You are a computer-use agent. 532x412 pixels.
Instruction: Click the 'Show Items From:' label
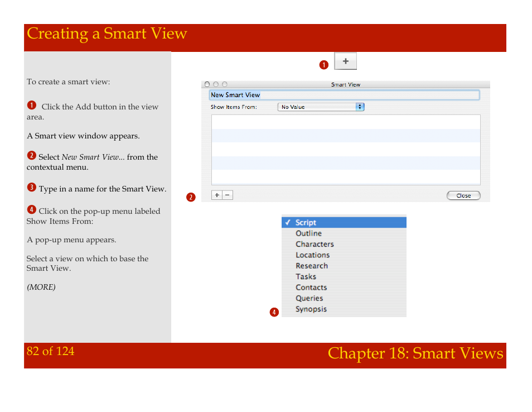tap(234, 107)
